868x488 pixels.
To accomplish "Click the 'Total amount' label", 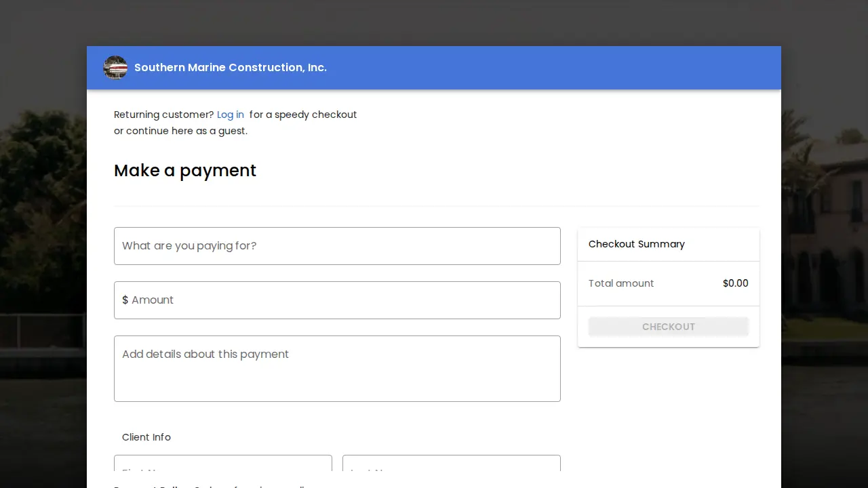I will pyautogui.click(x=621, y=283).
